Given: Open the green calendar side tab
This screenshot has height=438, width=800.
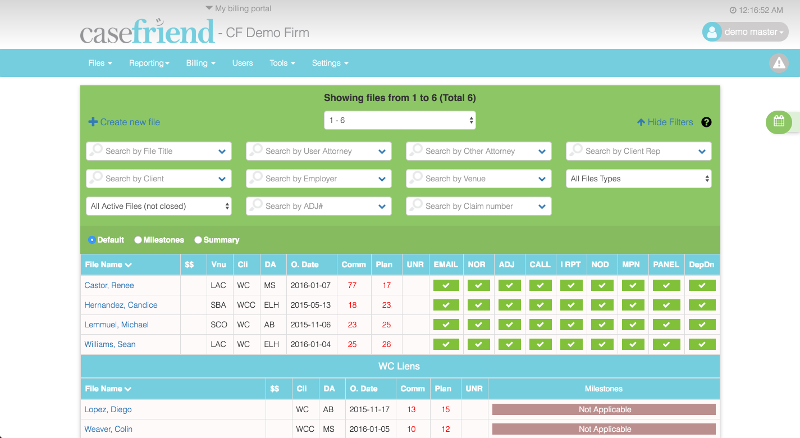Looking at the screenshot, I should coord(779,121).
